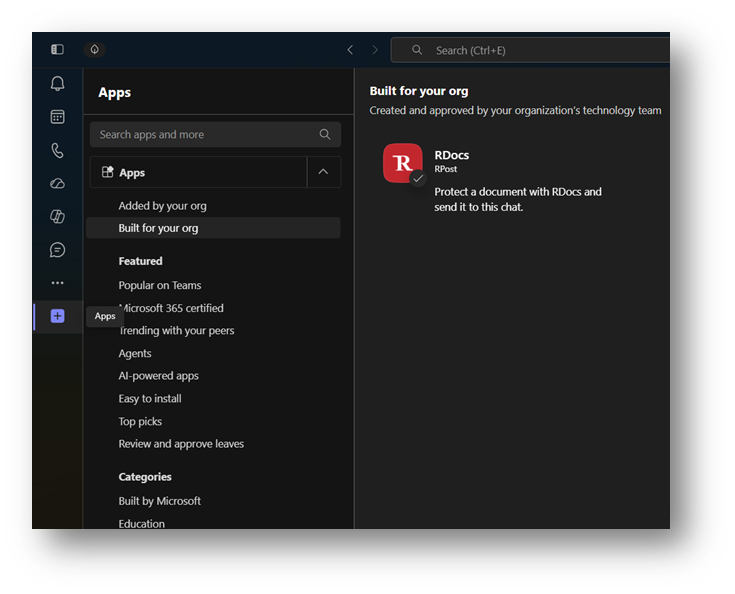Viewport: 735px width, 594px height.
Task: Select Built for your org in list
Action: pyautogui.click(x=213, y=228)
